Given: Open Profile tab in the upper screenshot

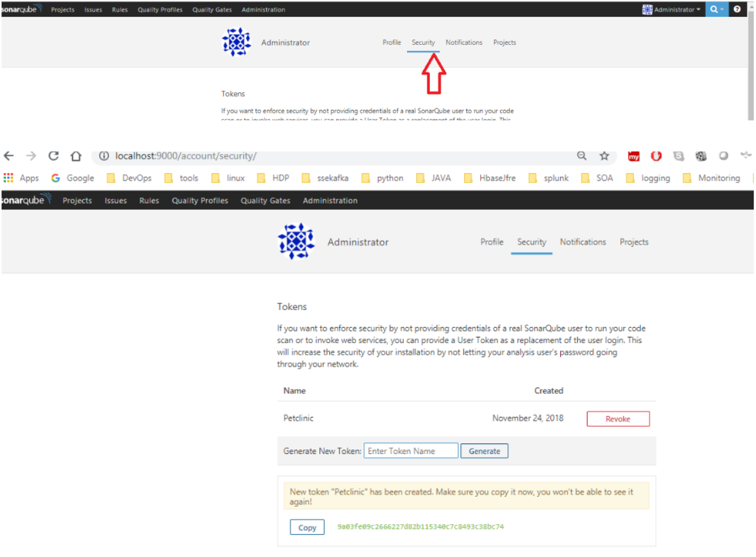Looking at the screenshot, I should (x=392, y=43).
